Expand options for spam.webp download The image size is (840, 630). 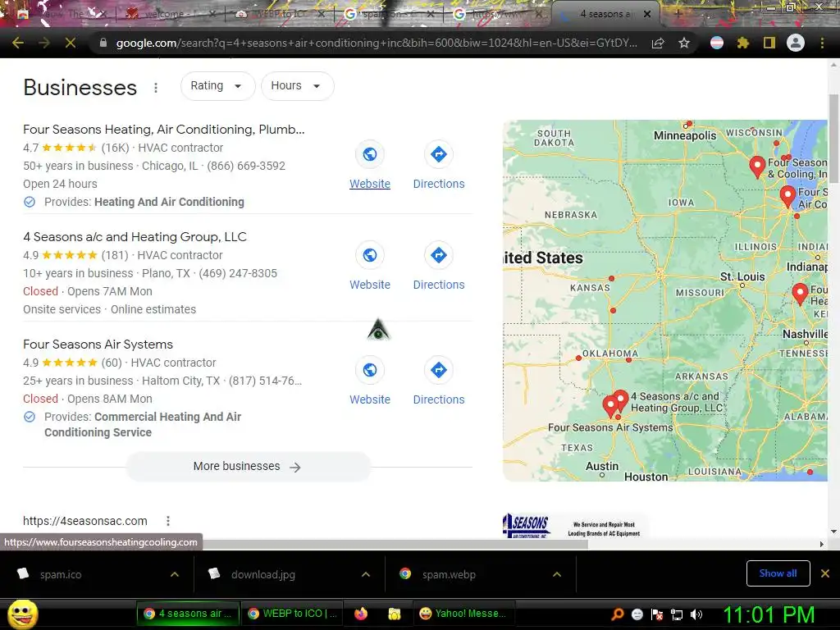[557, 574]
